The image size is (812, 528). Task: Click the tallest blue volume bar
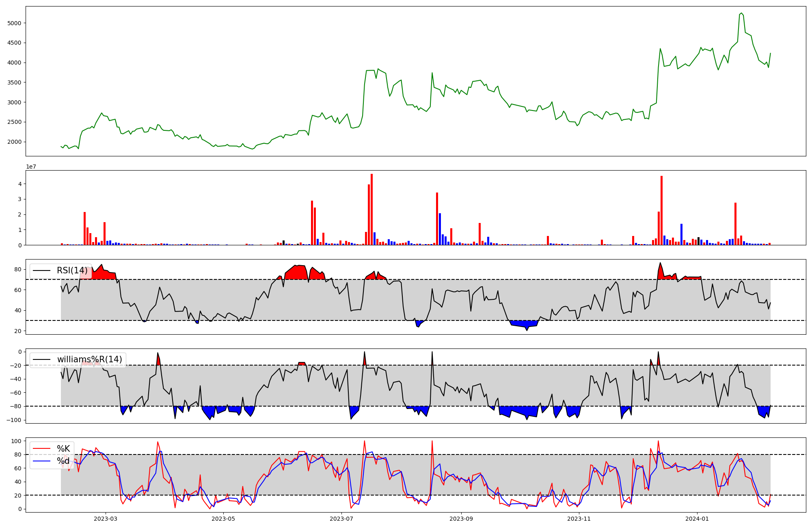(x=440, y=229)
